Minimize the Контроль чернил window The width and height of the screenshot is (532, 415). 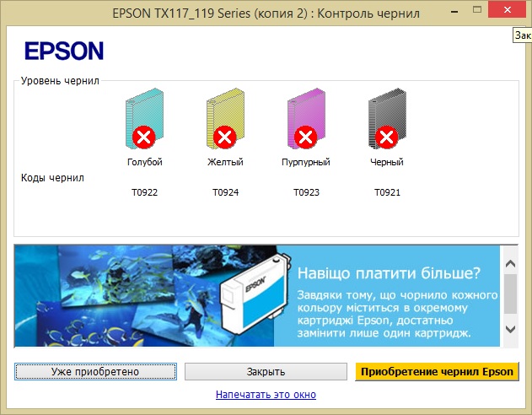click(454, 12)
